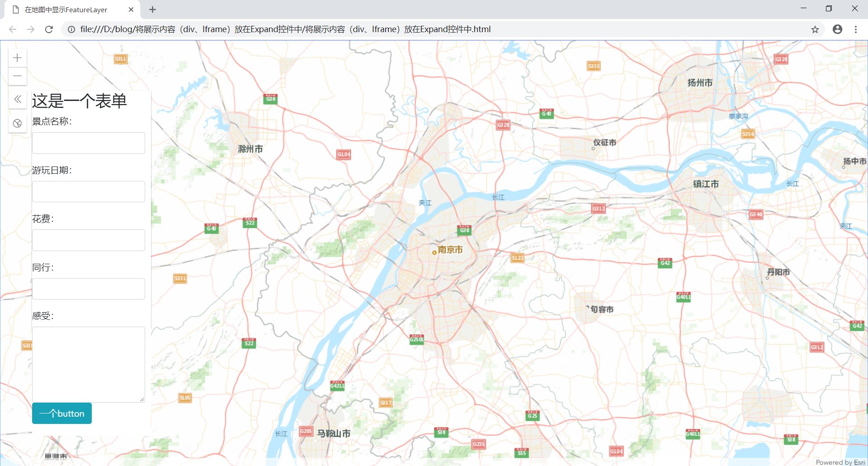Click the 一个button button
Viewport: 868px width, 466px height.
tap(62, 413)
